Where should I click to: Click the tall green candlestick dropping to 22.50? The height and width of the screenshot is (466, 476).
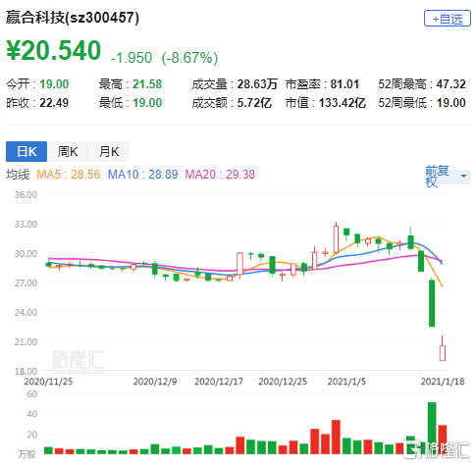point(432,303)
